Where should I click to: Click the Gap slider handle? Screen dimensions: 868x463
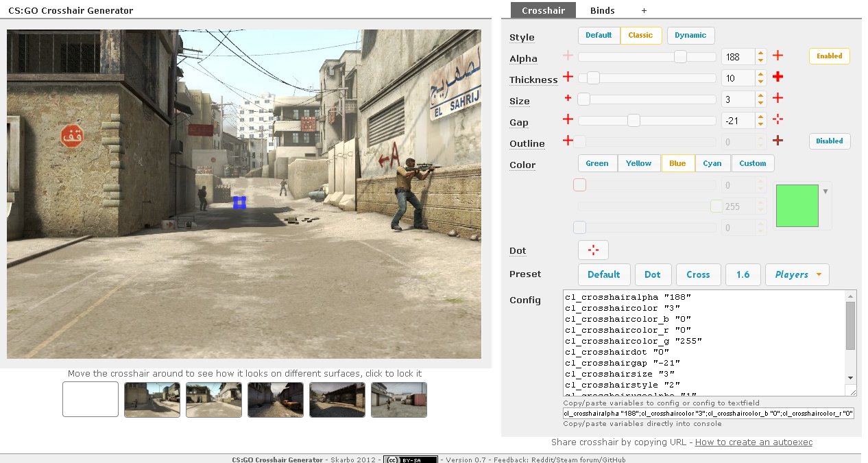point(634,121)
